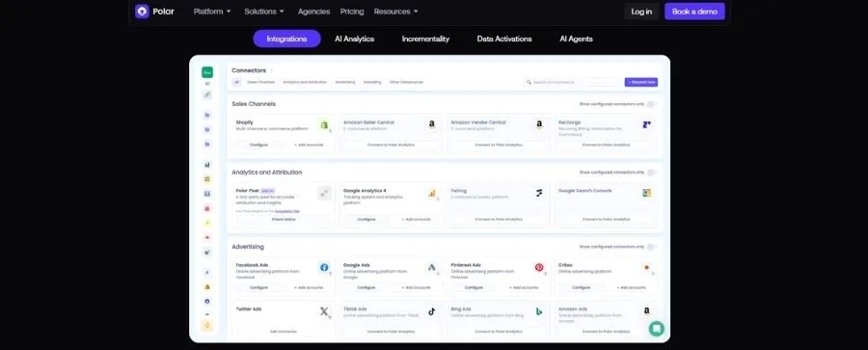Open the Agencies page link
The image size is (868, 350).
tap(313, 11)
